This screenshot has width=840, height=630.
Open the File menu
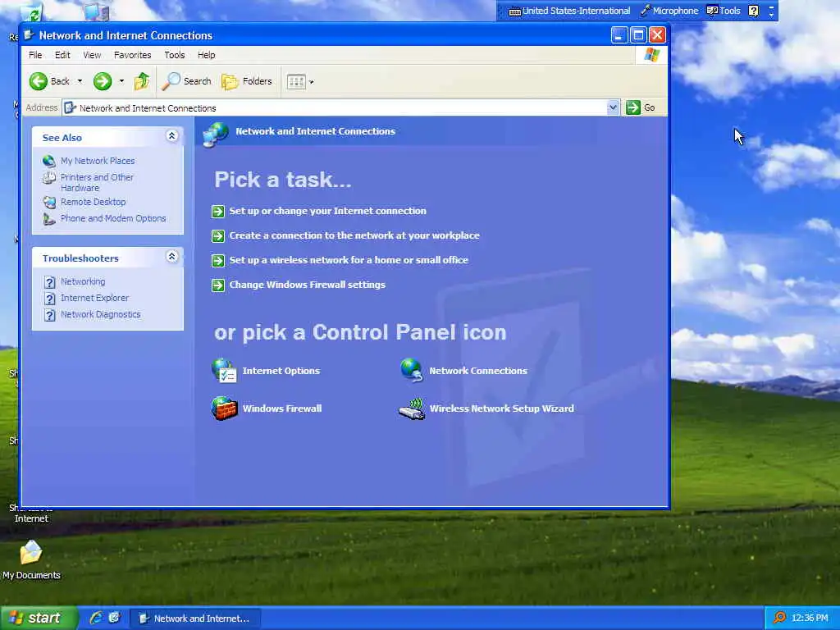[x=35, y=55]
